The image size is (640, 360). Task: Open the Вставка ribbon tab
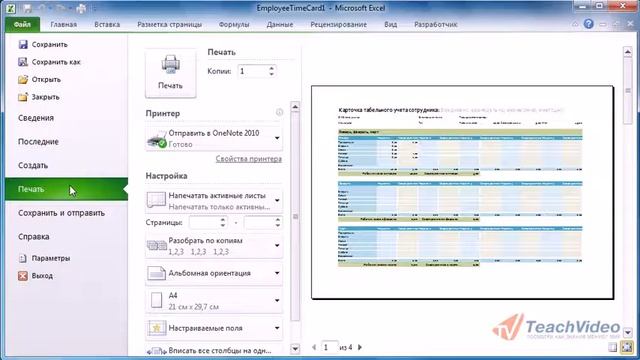(x=107, y=24)
